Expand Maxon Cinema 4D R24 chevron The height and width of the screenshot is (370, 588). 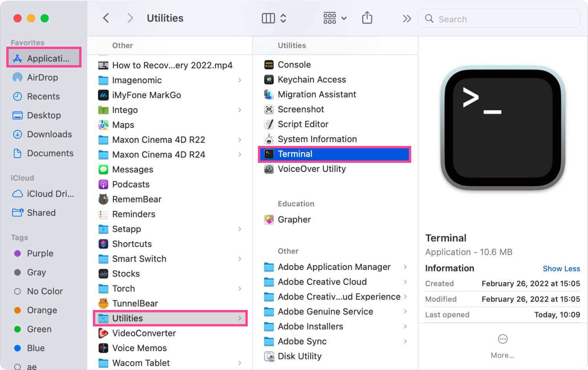click(x=240, y=155)
